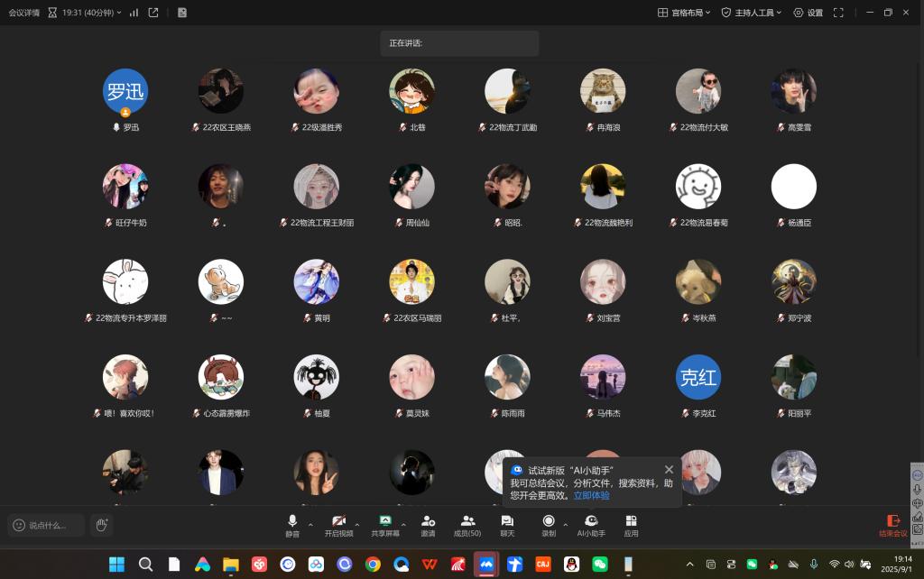Expand the 宫格布局 layout dropdown

click(x=686, y=13)
